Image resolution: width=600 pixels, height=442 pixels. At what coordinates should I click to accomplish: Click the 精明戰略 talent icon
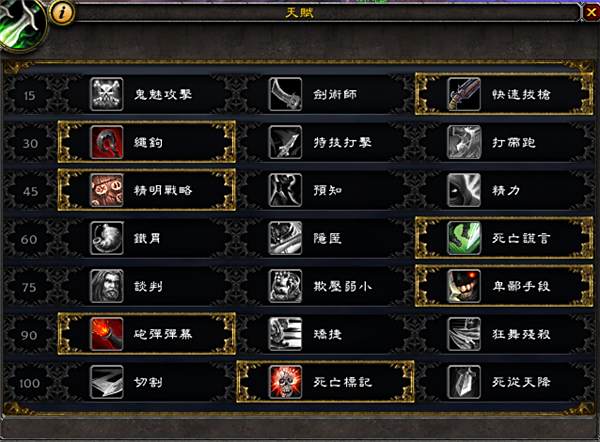(107, 190)
